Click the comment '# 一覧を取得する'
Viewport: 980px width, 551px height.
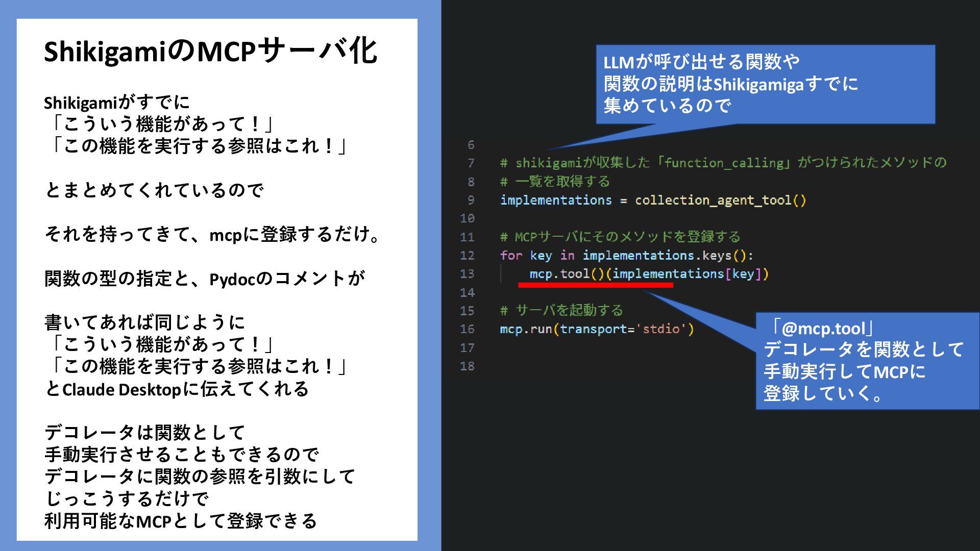[x=555, y=182]
